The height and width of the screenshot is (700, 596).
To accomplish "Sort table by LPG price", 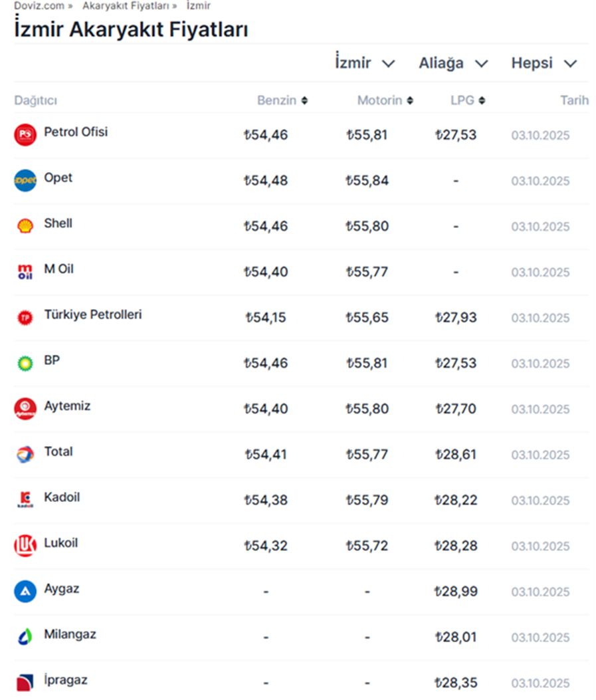I will point(467,101).
